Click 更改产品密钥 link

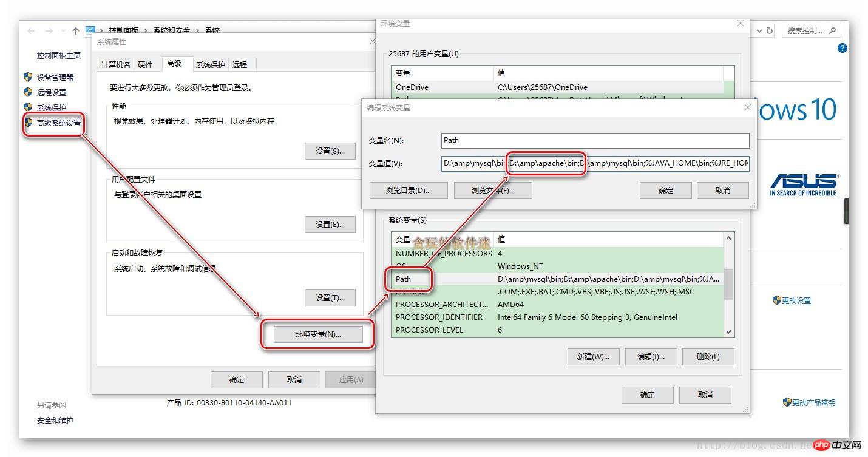tap(813, 402)
